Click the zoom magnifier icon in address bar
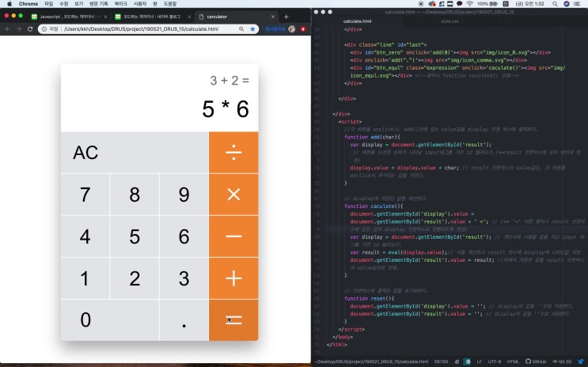This screenshot has width=588, height=367. (241, 28)
